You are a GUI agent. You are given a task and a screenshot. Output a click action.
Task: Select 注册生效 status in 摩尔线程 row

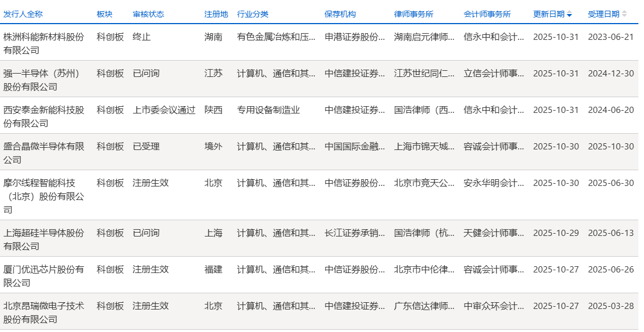point(151,183)
